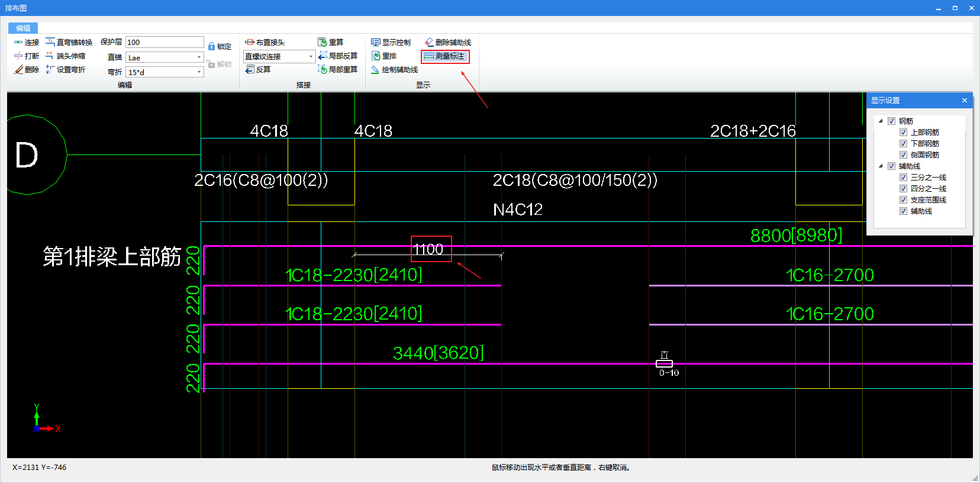980x483 pixels.
Task: Click the 2C16(C8@100(2)) beam label
Action: click(x=261, y=180)
